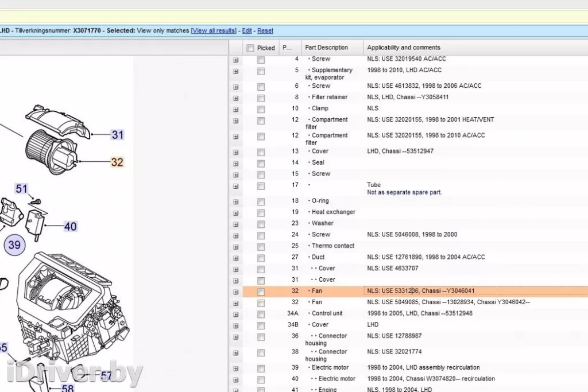Expand the Duct row
This screenshot has height=392, width=588.
pyautogui.click(x=235, y=258)
